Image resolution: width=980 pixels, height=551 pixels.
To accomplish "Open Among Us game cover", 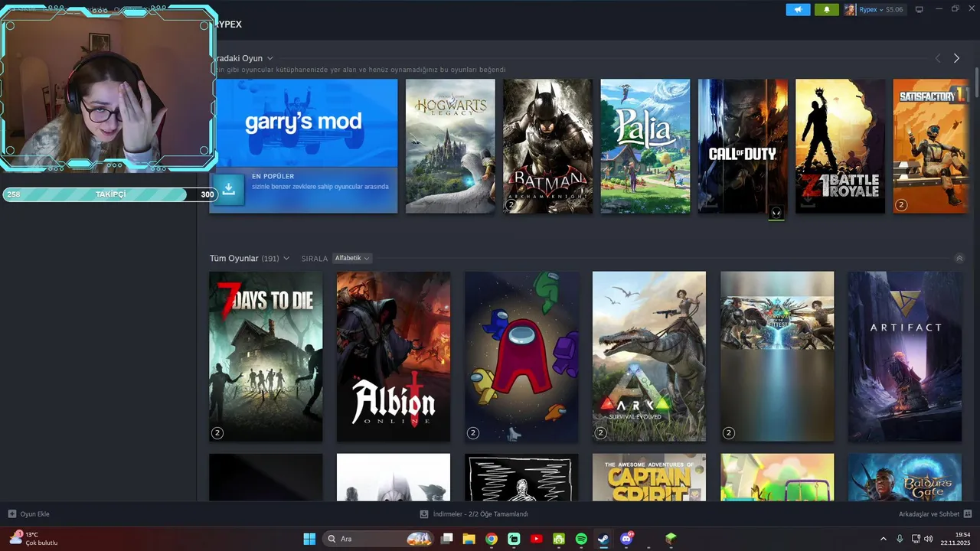I will [x=521, y=357].
